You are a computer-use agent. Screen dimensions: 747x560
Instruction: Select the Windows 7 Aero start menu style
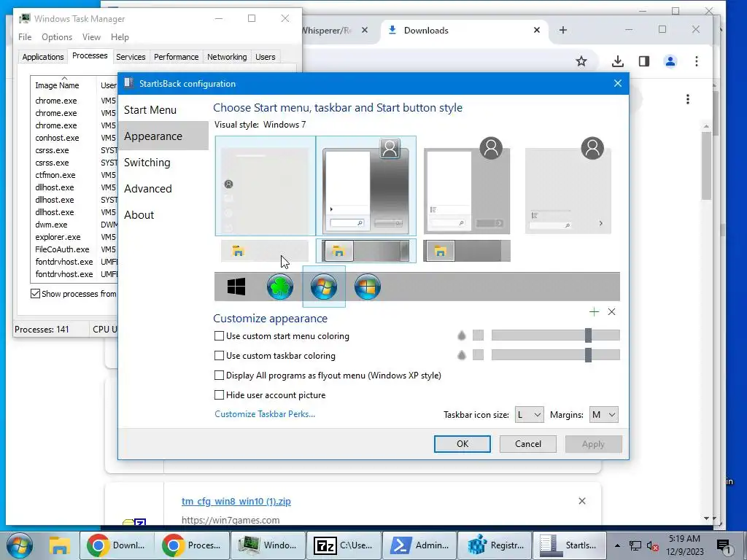tap(366, 186)
